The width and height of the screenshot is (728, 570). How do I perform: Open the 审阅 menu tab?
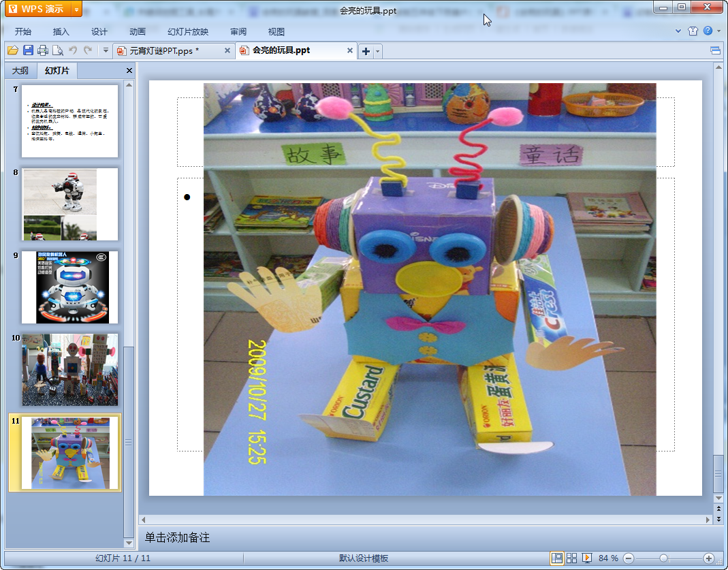[238, 31]
